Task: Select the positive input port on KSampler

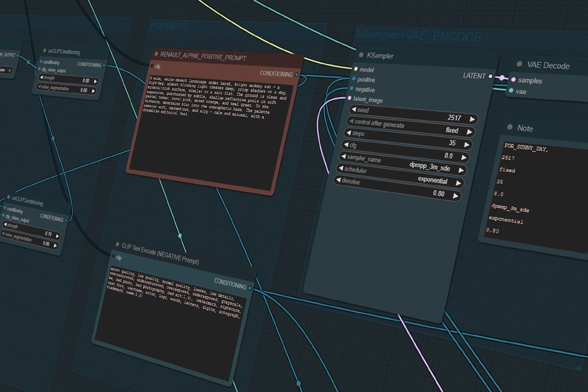Action: pos(353,79)
